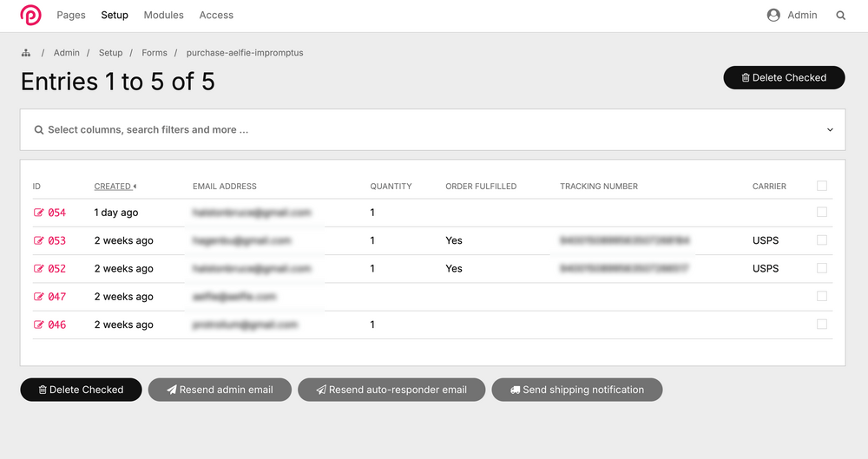Image resolution: width=868 pixels, height=459 pixels.
Task: Expand the filters panel chevron
Action: click(830, 130)
